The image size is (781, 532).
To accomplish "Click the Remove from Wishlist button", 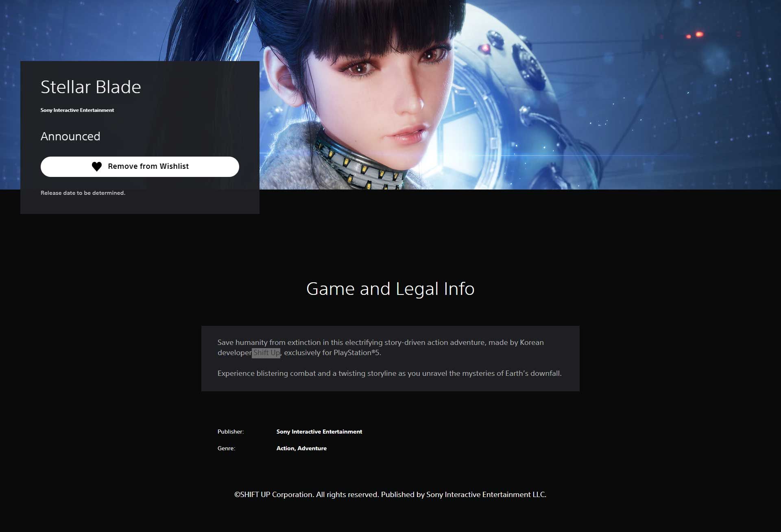I will pos(140,167).
